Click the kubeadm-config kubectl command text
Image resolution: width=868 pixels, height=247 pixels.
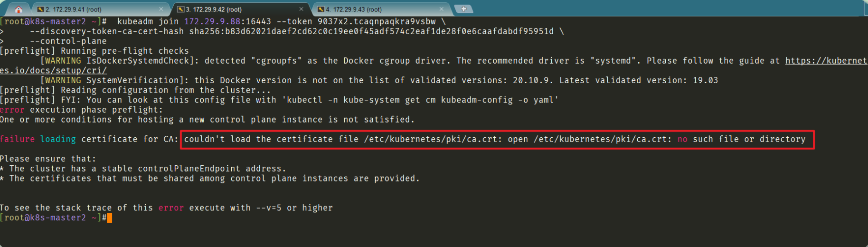[x=421, y=100]
